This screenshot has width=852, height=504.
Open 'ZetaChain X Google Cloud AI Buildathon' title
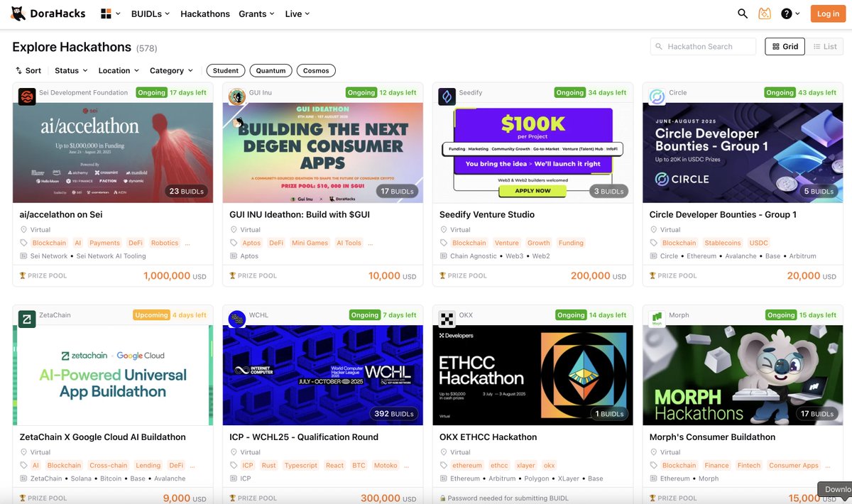(x=103, y=437)
